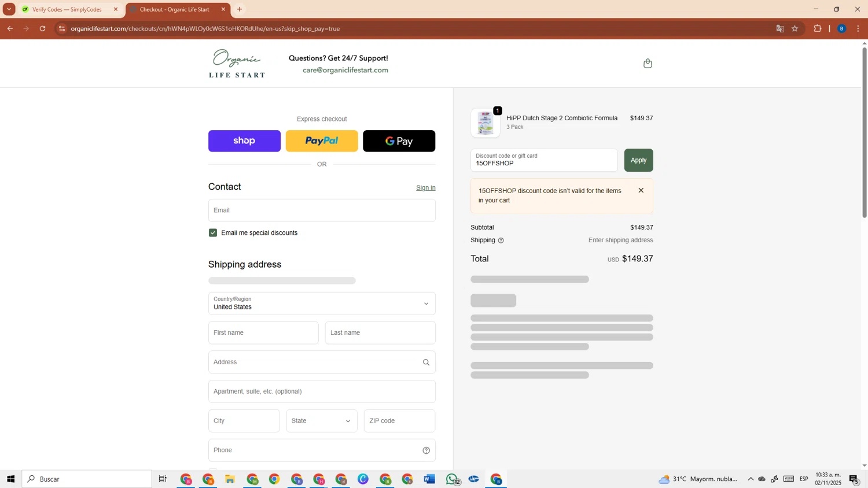Click the phone field help icon
Viewport: 868px width, 488px height.
click(x=426, y=450)
